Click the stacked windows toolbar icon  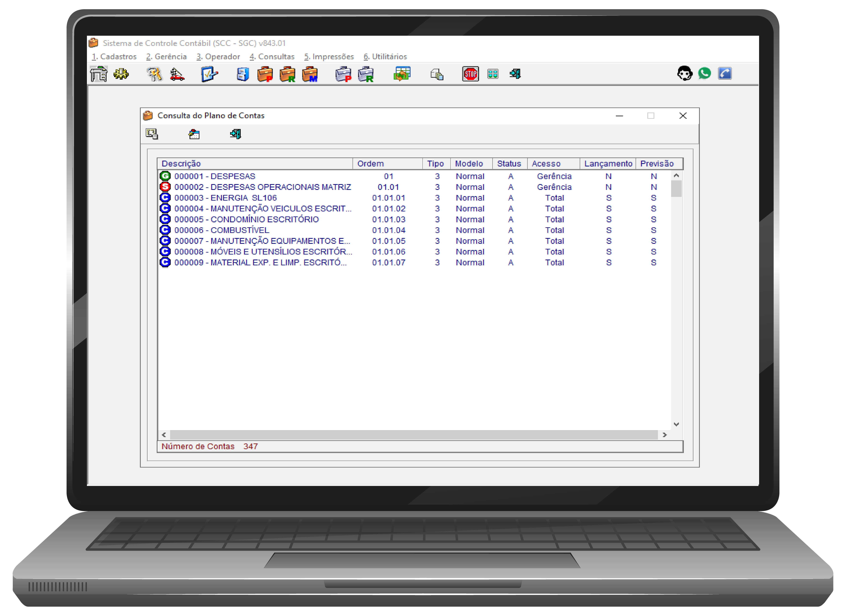437,74
